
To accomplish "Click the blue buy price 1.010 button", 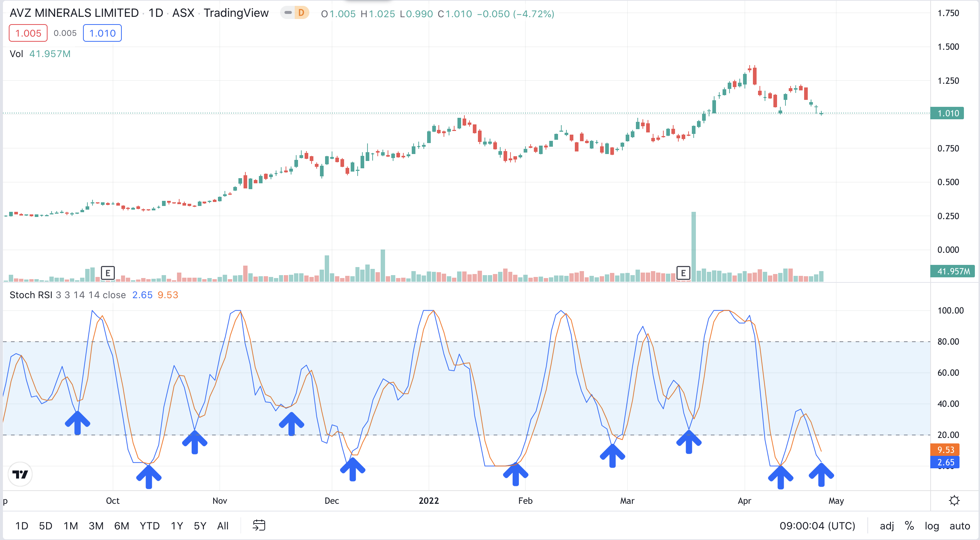I will [102, 33].
